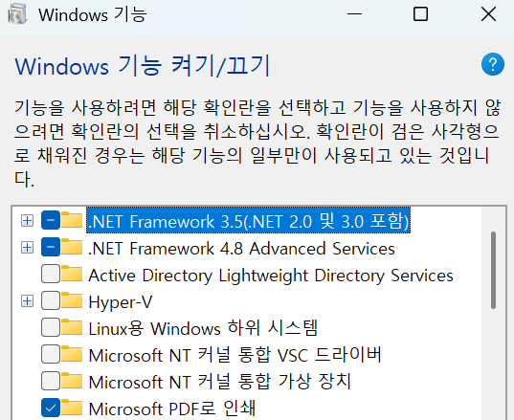
Task: Expand .NET Framework 4.8 Advanced Services node
Action: point(27,248)
